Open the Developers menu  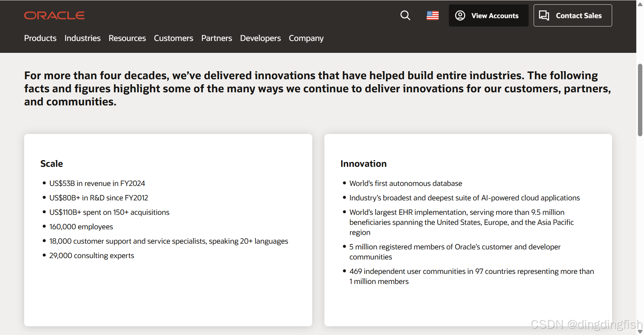pyautogui.click(x=260, y=38)
